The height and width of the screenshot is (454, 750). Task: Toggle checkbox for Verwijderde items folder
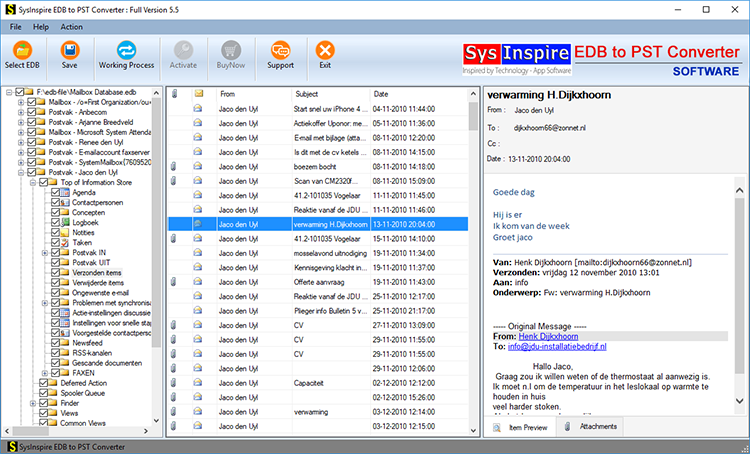click(x=55, y=283)
